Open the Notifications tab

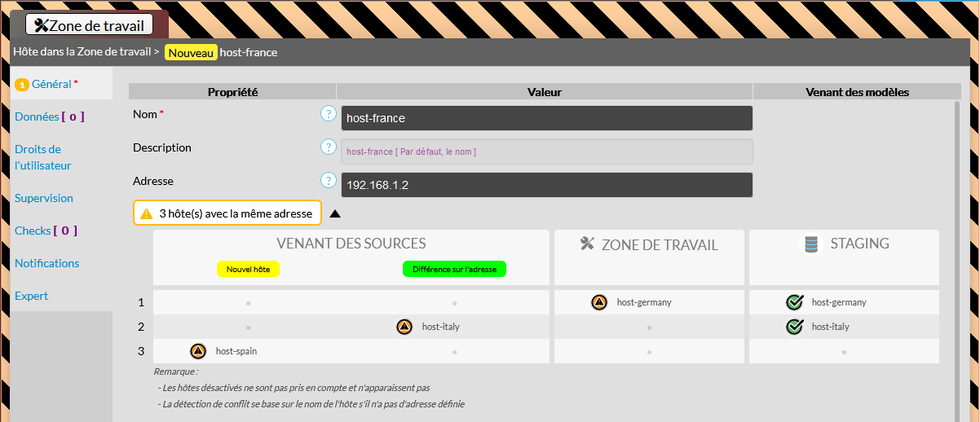click(47, 263)
